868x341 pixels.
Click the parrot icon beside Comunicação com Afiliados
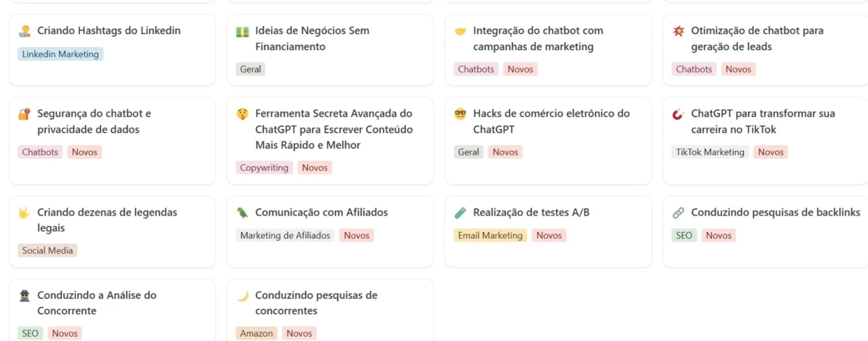coord(242,213)
